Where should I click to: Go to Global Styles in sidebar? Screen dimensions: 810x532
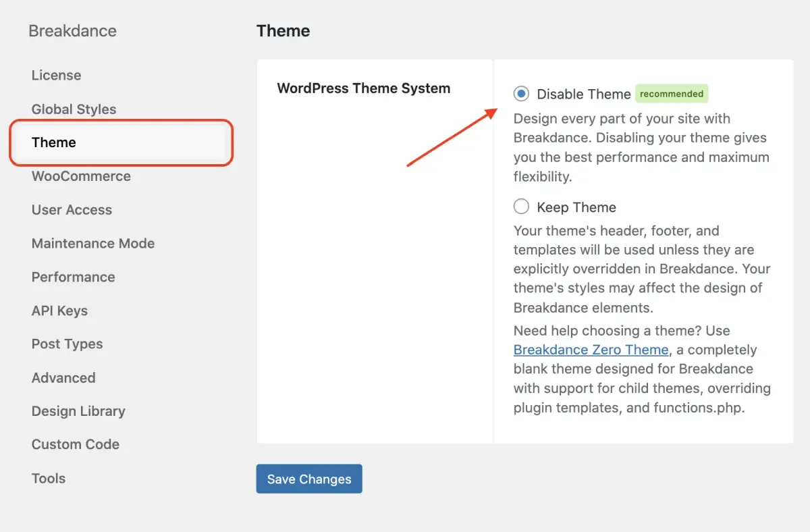pos(74,109)
